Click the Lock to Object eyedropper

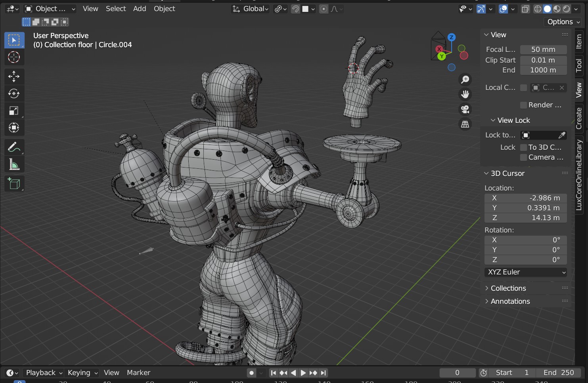[562, 135]
